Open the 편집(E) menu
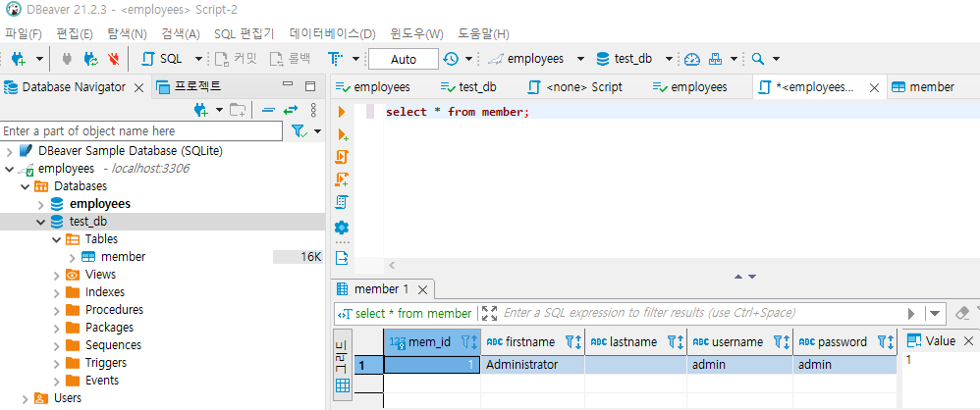 [x=75, y=33]
